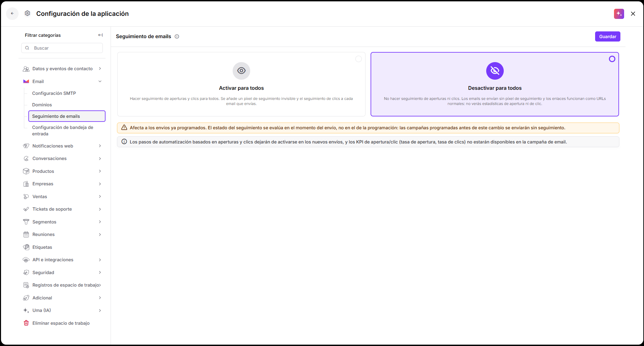
Task: Open Configuración SMTP menu item
Action: coord(54,93)
